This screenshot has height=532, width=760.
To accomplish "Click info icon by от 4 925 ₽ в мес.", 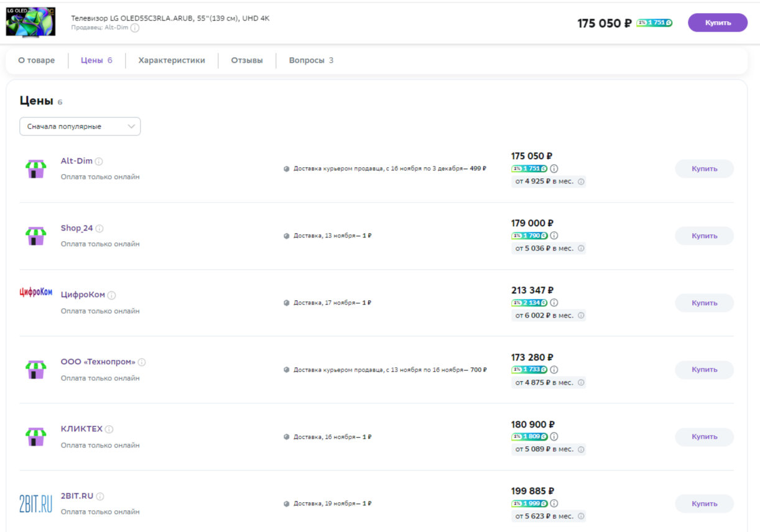I will point(581,182).
